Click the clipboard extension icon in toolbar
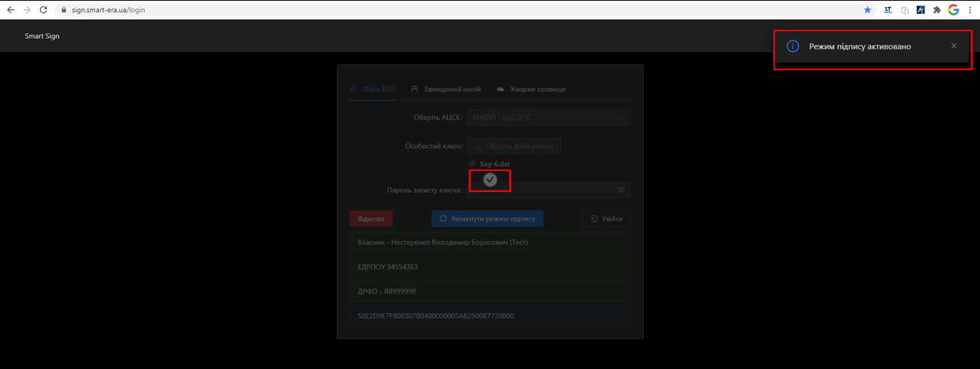980x369 pixels. [905, 10]
